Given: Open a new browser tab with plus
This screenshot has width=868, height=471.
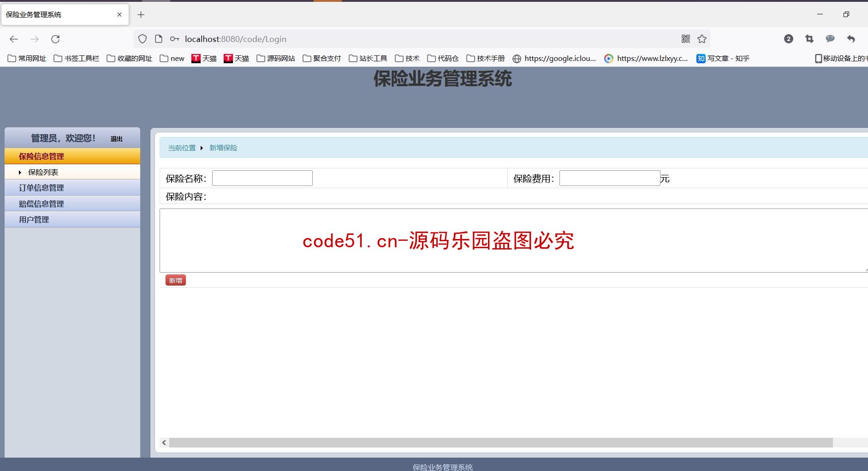Looking at the screenshot, I should pyautogui.click(x=141, y=15).
